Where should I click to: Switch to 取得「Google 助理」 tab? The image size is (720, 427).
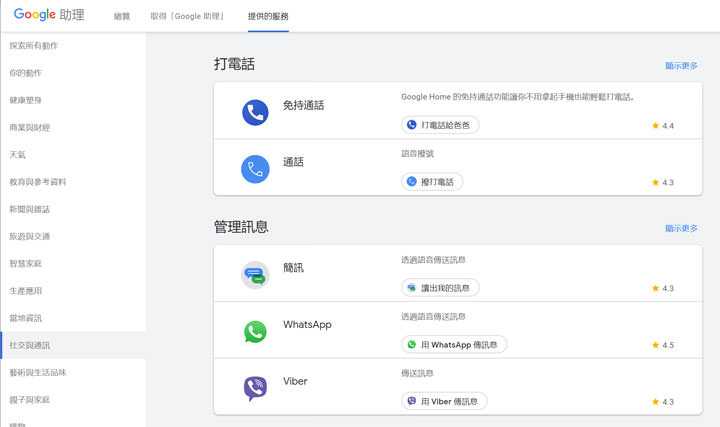[187, 16]
